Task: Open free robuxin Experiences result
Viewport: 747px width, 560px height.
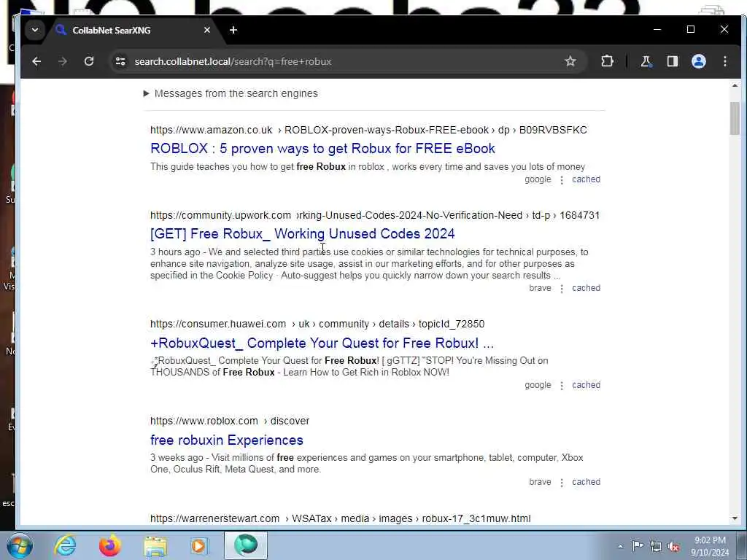Action: pos(227,440)
